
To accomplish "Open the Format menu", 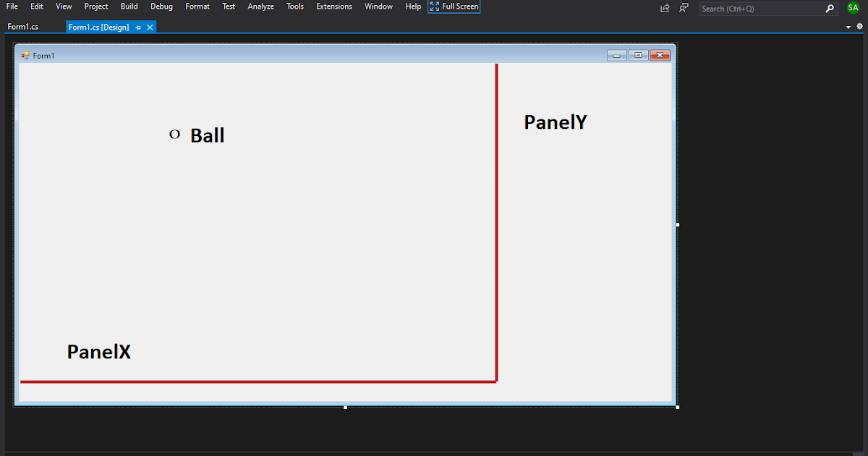I will [197, 7].
